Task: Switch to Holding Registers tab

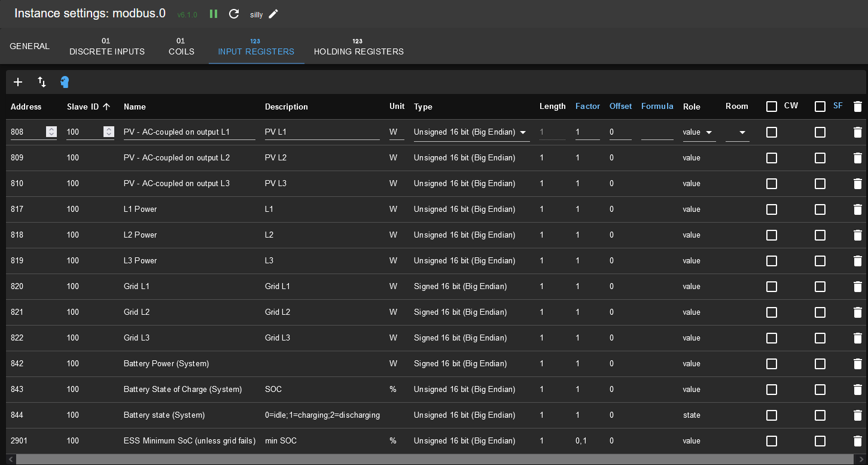Action: click(x=359, y=46)
